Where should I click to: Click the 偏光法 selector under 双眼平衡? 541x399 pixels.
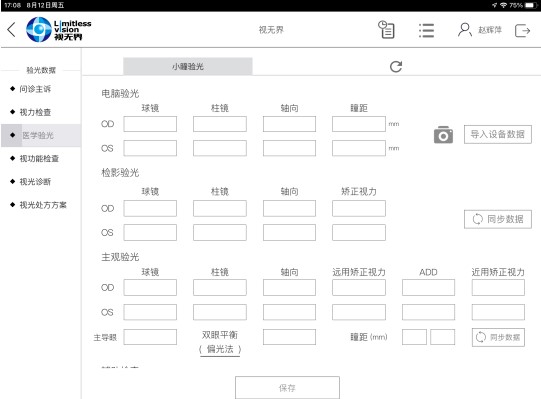220,349
